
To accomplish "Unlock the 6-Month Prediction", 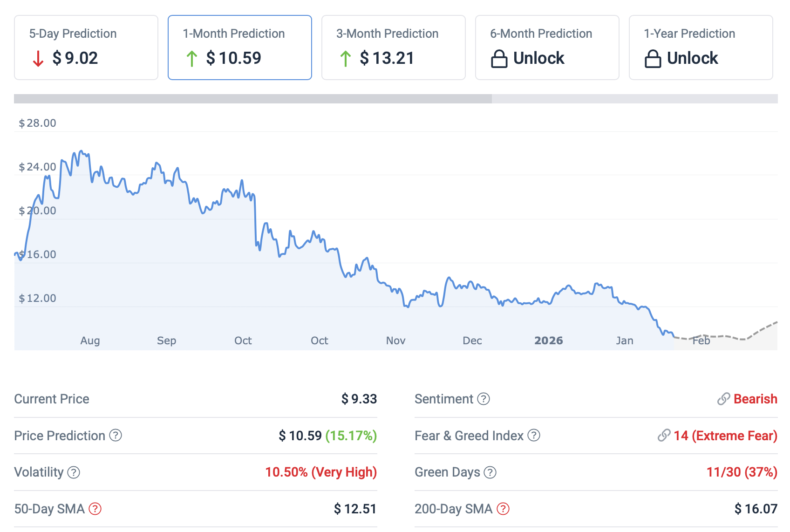I will (x=538, y=58).
